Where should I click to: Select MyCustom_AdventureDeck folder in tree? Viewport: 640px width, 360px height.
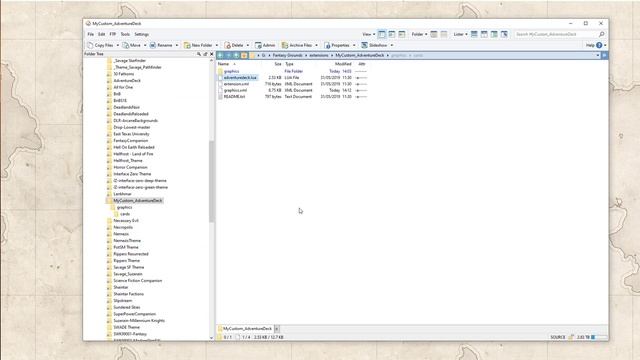138,200
